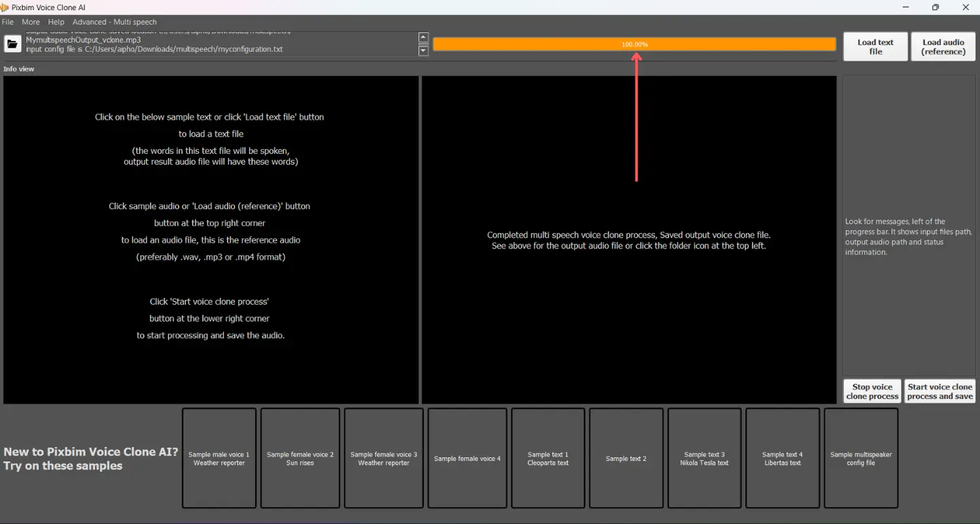Open the Help menu
Viewport: 980px width, 524px height.
56,22
